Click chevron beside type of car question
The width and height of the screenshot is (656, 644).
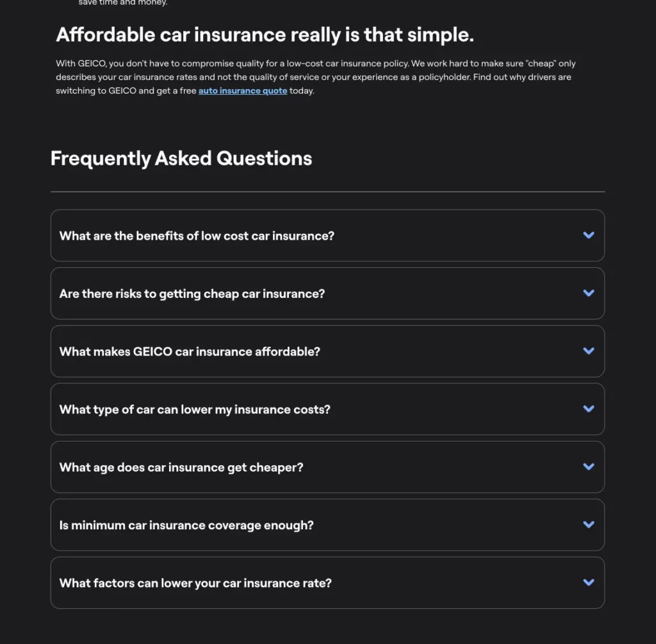click(588, 408)
